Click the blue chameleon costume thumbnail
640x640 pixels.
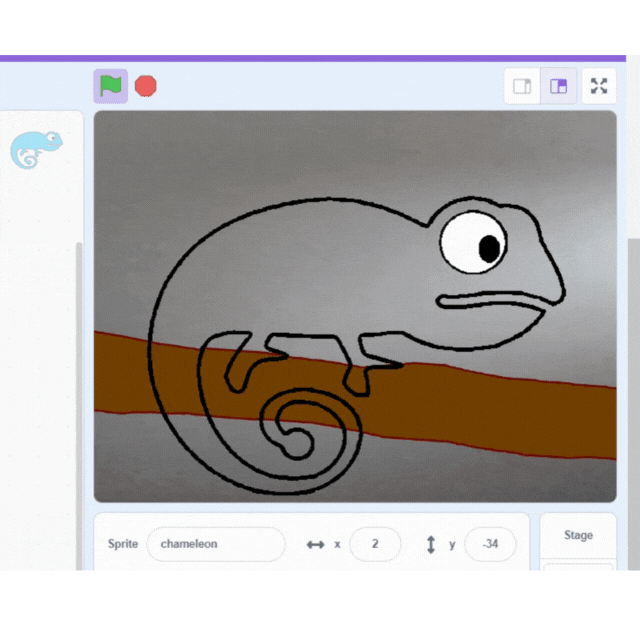tap(35, 150)
